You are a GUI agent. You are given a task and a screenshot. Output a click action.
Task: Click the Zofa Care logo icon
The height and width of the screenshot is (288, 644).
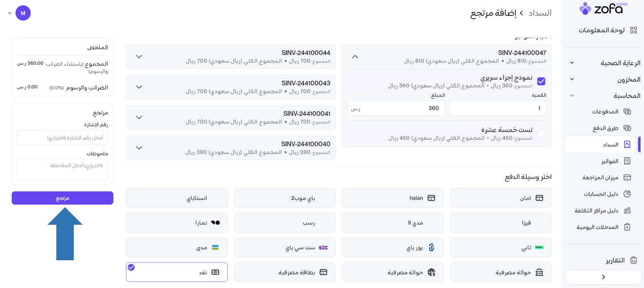[x=585, y=8]
